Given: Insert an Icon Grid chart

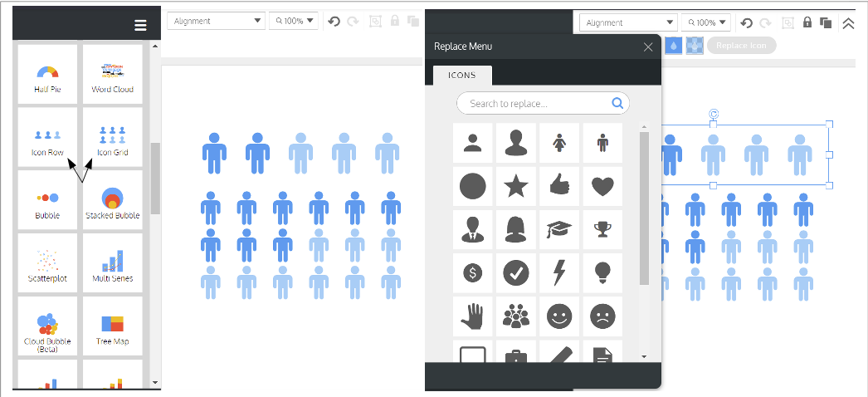Looking at the screenshot, I should pos(112,137).
